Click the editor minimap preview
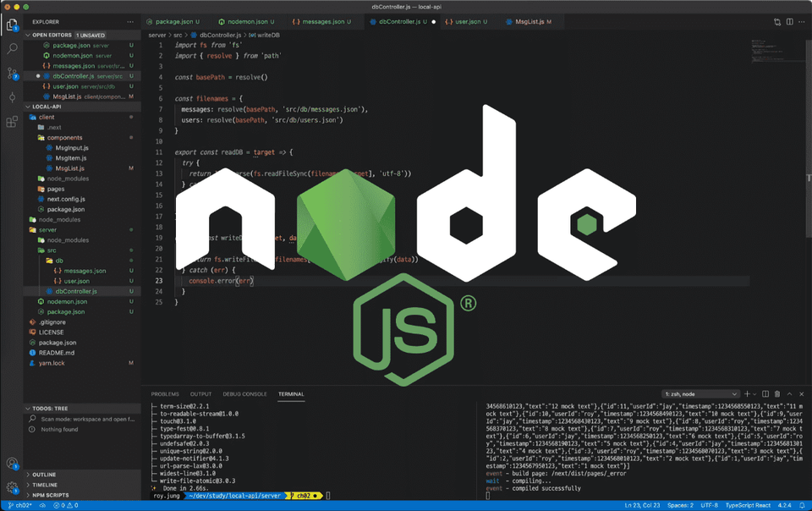Viewport: 812px width, 511px height. tap(776, 50)
